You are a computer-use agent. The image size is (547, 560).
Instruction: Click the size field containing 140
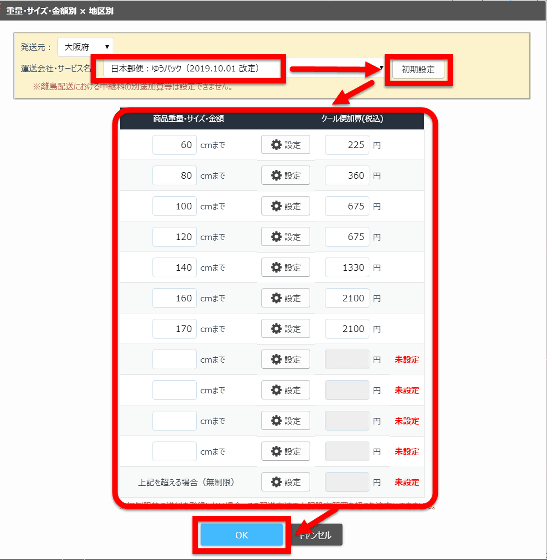[x=174, y=268]
